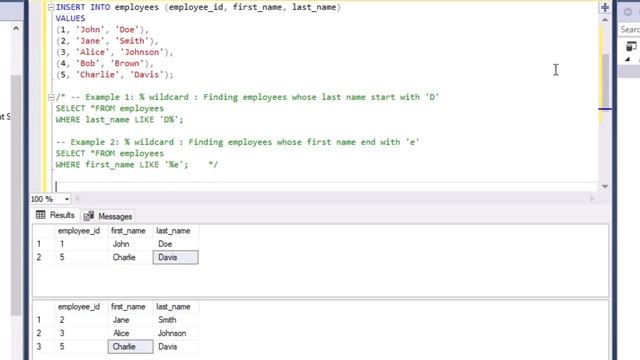Select the highlighted 'Davis' cell in first grid
This screenshot has height=360, width=640.
pos(176,258)
